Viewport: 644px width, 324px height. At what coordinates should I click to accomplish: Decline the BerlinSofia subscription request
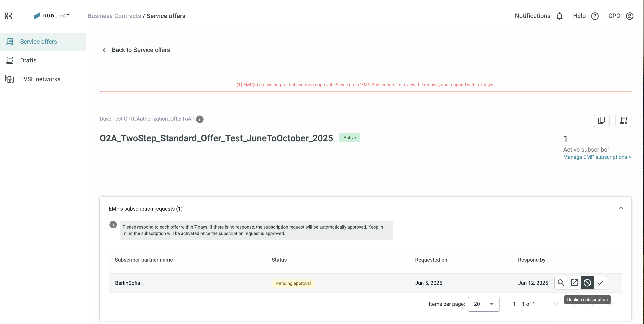tap(587, 283)
